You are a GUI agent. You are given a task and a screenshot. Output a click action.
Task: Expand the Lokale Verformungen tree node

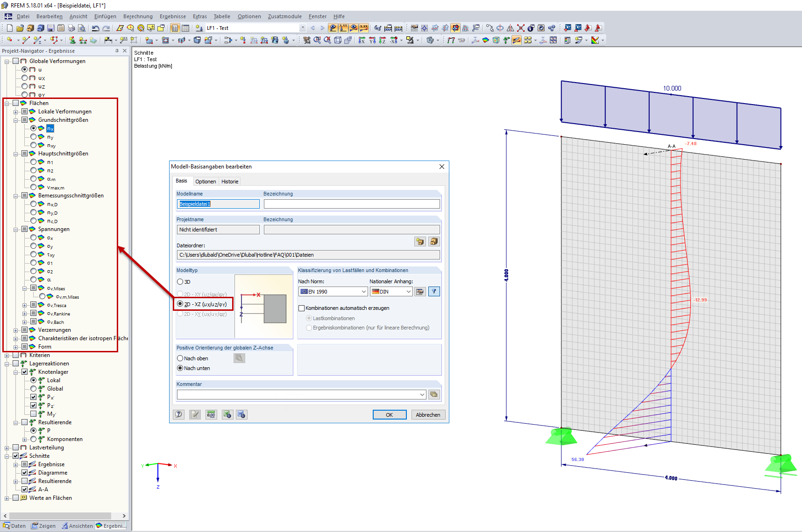pos(16,112)
